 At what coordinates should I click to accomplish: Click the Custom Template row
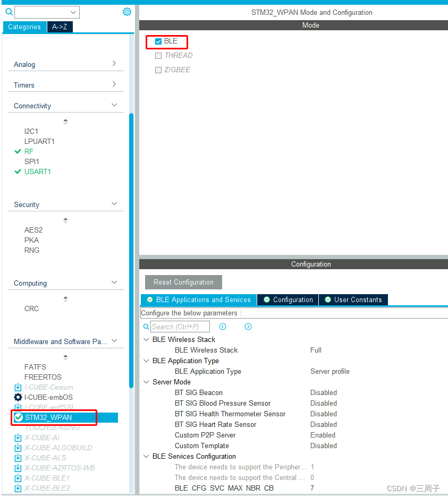[x=295, y=445]
